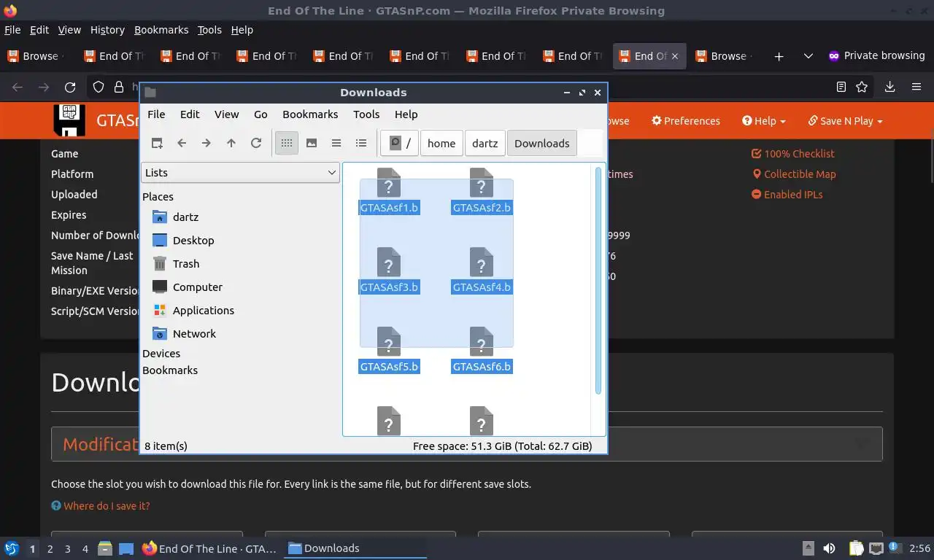The width and height of the screenshot is (934, 560).
Task: Switch file manager to icon view
Action: (x=287, y=143)
